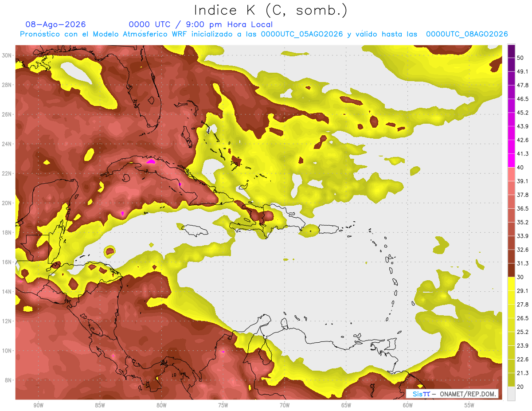
Task: Click the '60W' longitude label
Action: point(408,405)
